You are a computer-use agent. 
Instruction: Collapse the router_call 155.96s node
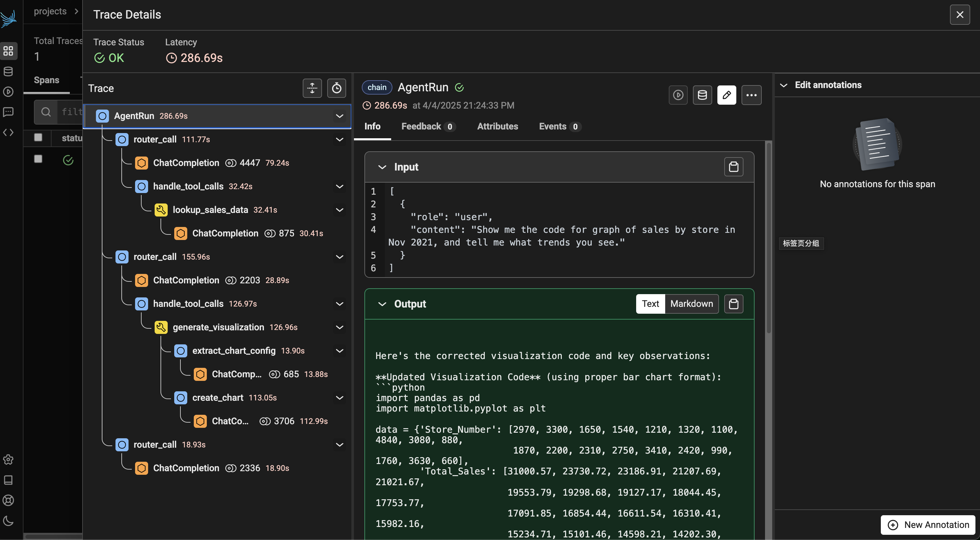340,257
